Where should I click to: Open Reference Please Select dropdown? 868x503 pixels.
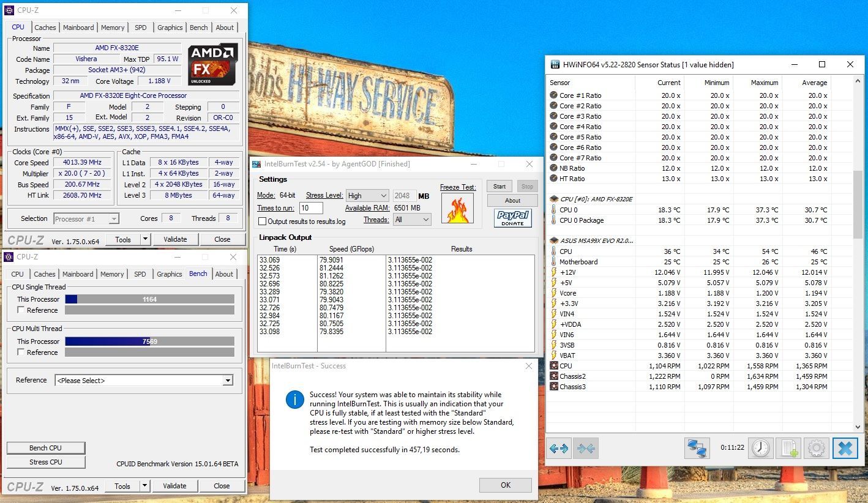144,381
